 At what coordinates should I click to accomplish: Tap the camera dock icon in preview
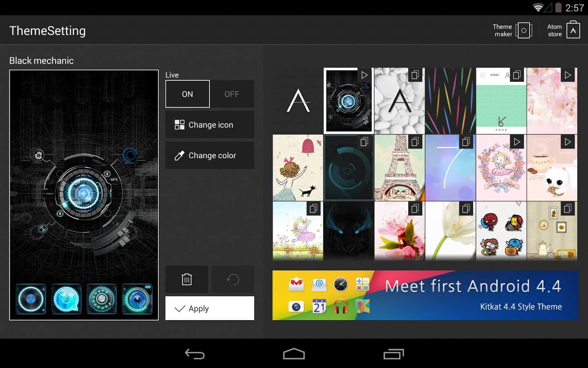point(137,299)
